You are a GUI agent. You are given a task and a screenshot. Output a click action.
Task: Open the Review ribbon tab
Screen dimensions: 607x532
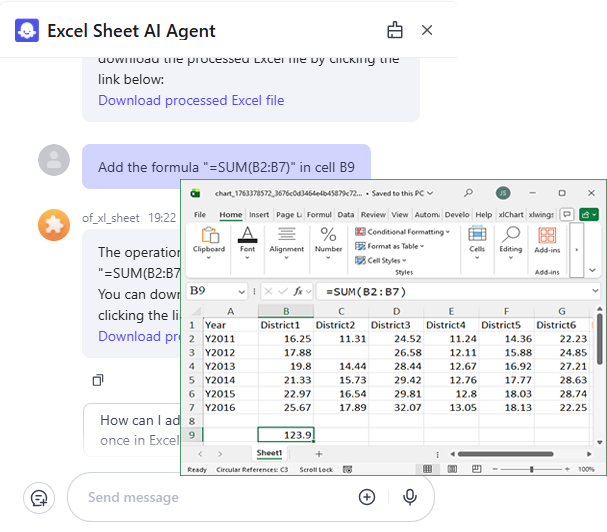pyautogui.click(x=373, y=215)
